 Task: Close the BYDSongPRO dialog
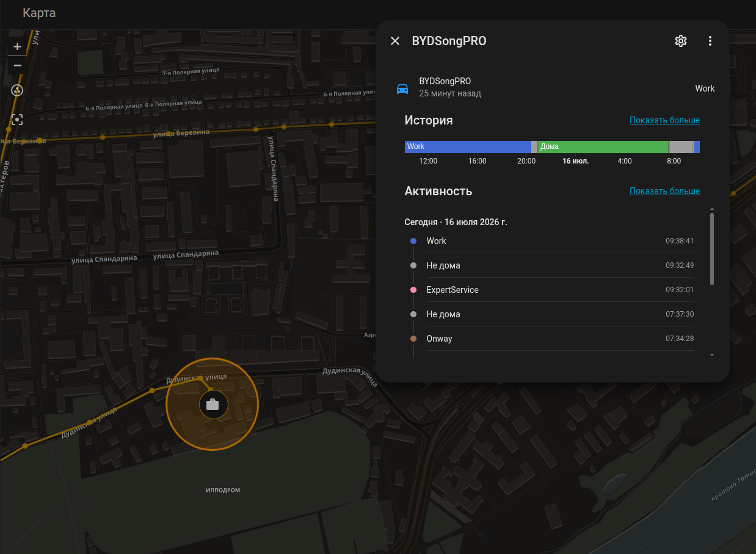click(395, 41)
